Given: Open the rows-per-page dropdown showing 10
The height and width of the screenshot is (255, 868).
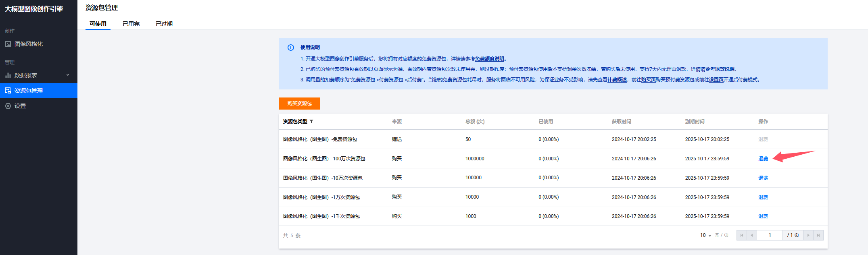Looking at the screenshot, I should click(x=705, y=235).
